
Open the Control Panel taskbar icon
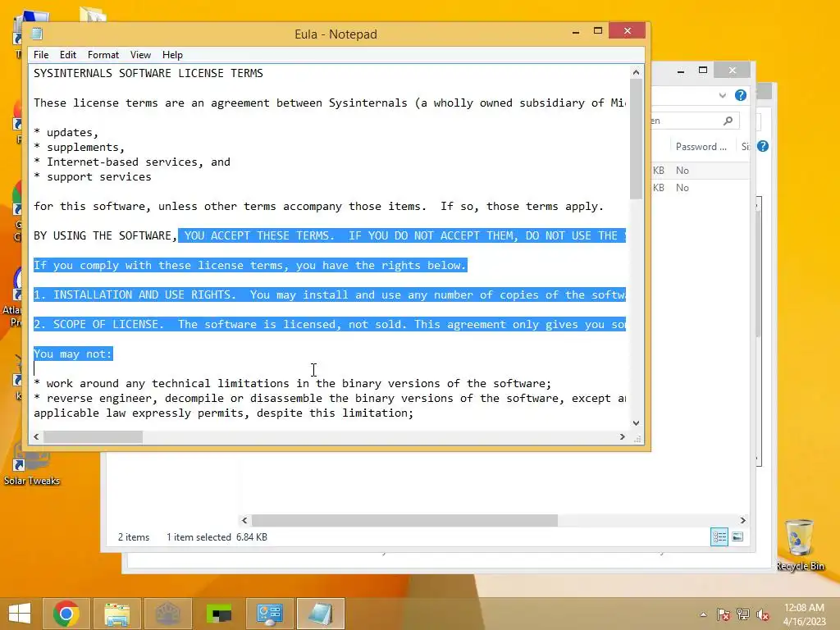coord(269,614)
